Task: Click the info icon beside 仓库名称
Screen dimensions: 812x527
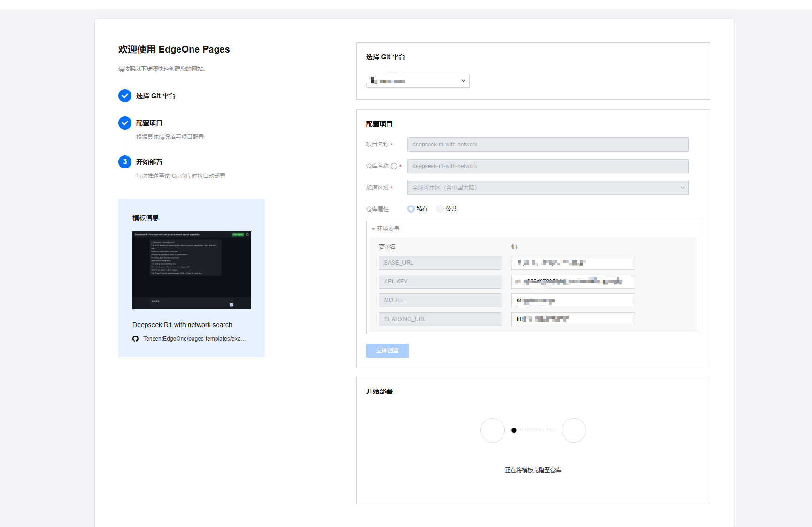Action: [x=394, y=166]
